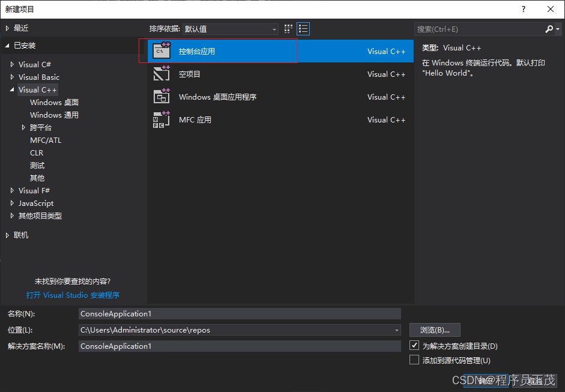The image size is (565, 392).
Task: Open the help question mark button
Action: tap(524, 9)
